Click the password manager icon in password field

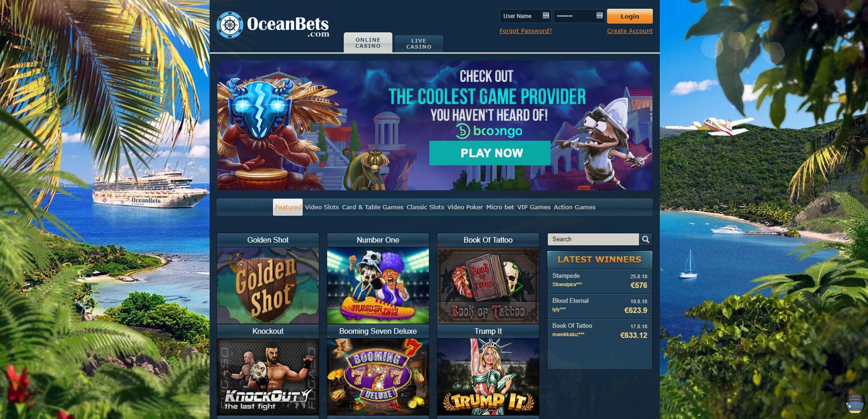599,16
